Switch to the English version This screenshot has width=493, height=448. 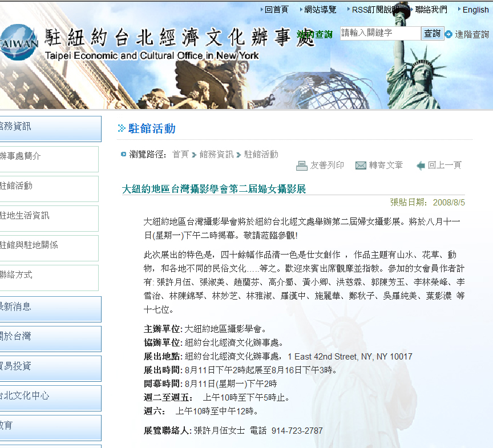tap(475, 9)
